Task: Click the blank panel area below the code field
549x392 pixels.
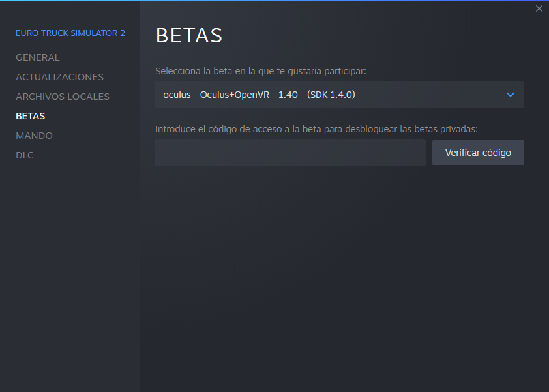Action: (x=339, y=274)
